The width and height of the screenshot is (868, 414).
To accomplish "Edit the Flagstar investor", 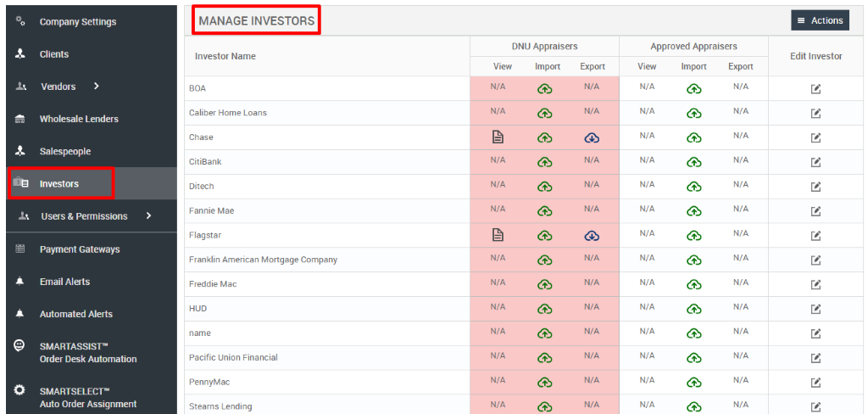I will [815, 236].
